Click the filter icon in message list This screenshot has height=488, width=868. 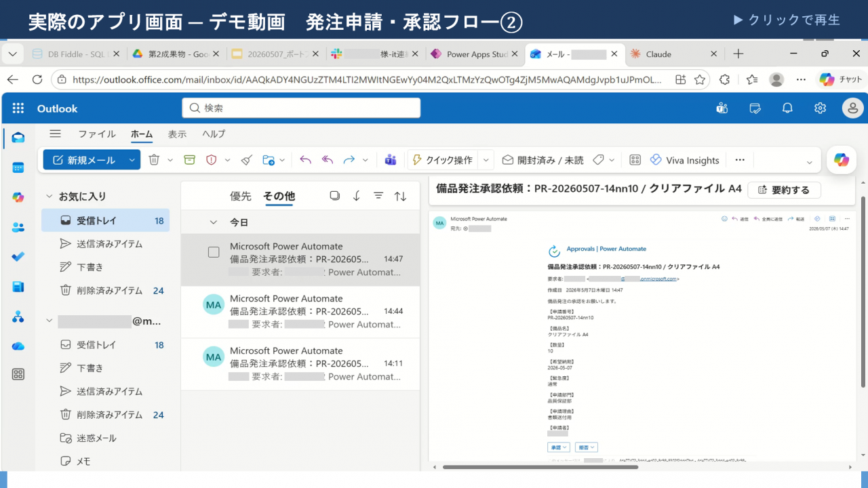pos(378,196)
